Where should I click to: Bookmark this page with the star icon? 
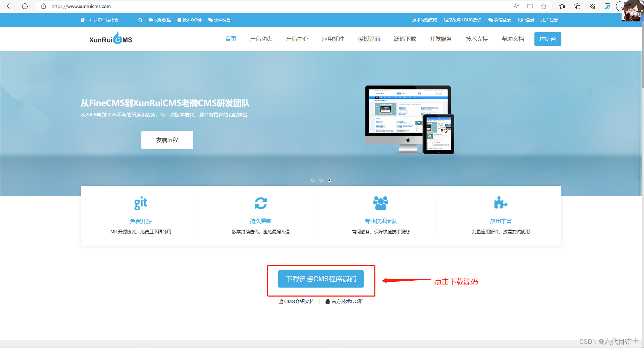[x=544, y=6]
